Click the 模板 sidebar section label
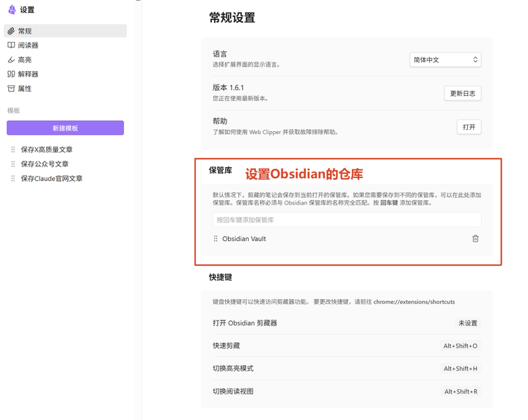 click(13, 111)
